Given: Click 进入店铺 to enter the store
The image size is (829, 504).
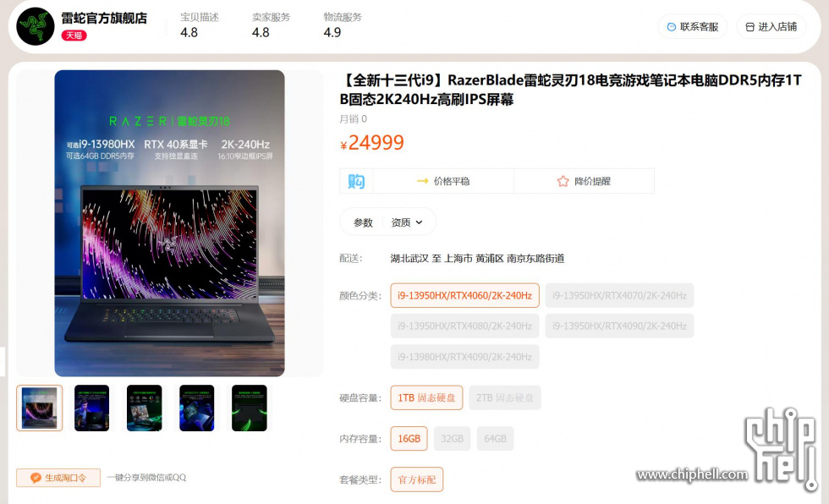Looking at the screenshot, I should 771,27.
